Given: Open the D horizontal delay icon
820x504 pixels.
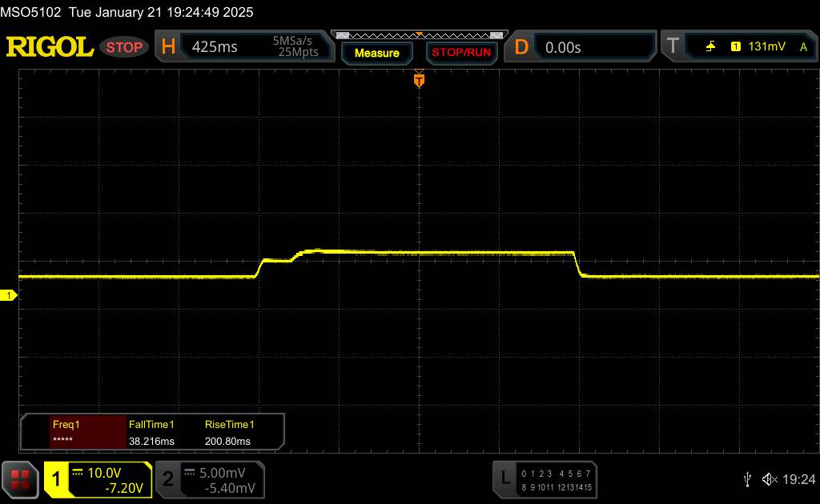Looking at the screenshot, I should click(x=521, y=47).
